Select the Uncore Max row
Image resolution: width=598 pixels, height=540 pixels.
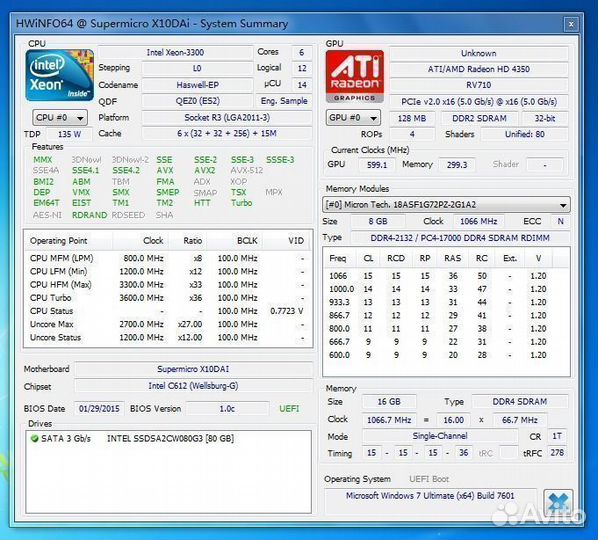pos(168,324)
